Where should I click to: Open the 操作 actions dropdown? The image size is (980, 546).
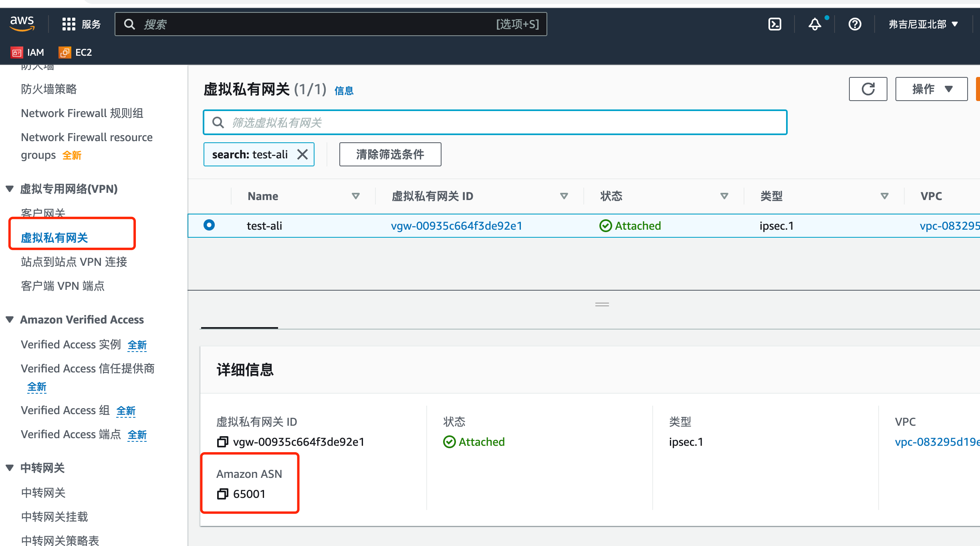pyautogui.click(x=932, y=89)
